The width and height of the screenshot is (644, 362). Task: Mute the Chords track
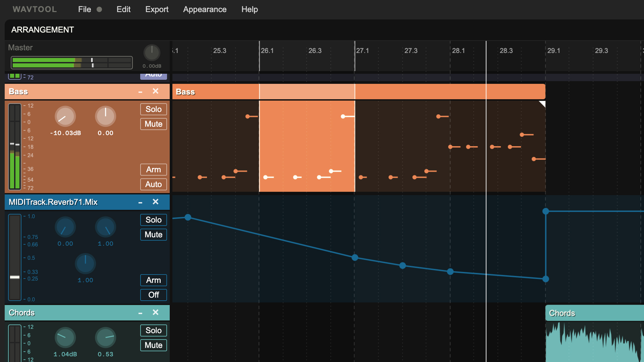[x=154, y=346]
